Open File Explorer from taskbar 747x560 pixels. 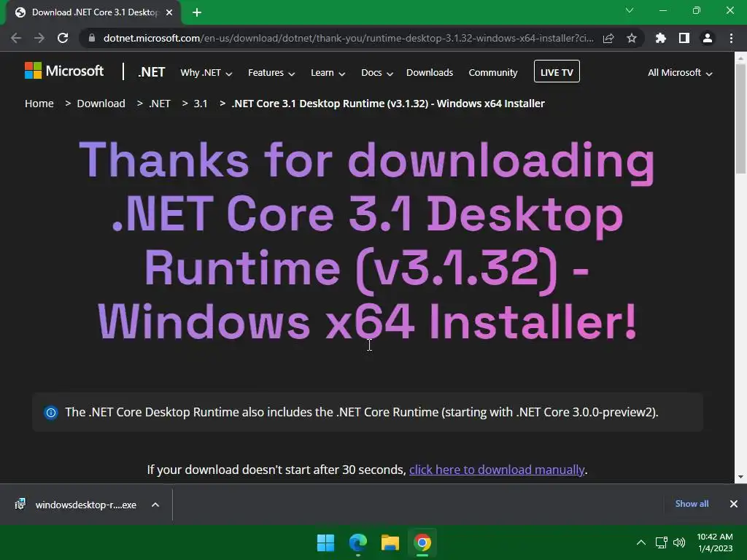pyautogui.click(x=390, y=542)
